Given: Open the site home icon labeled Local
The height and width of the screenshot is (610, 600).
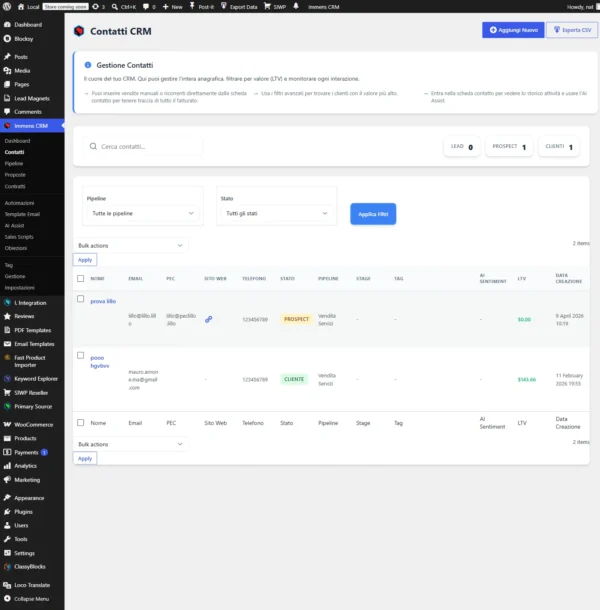Looking at the screenshot, I should (28, 7).
